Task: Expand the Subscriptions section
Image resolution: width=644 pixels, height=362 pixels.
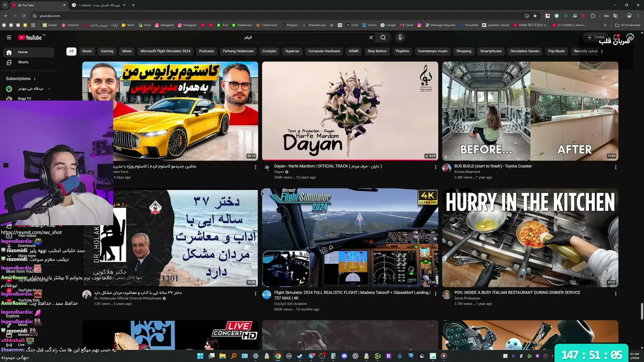Action: click(x=21, y=79)
